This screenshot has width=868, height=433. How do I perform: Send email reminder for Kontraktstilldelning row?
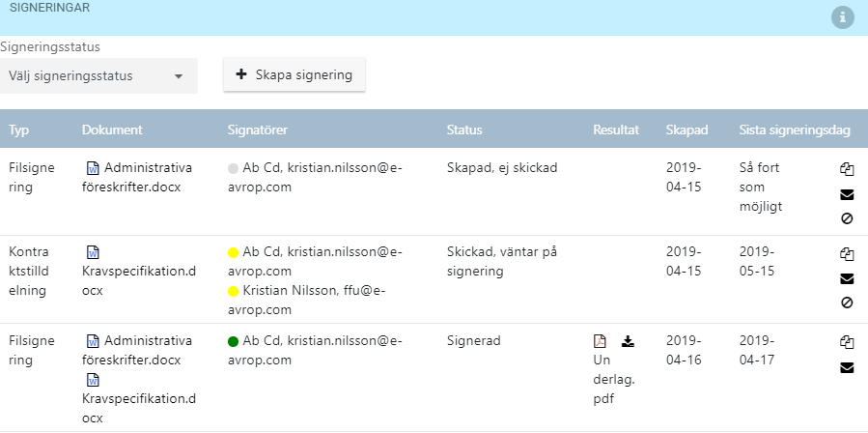click(x=847, y=279)
